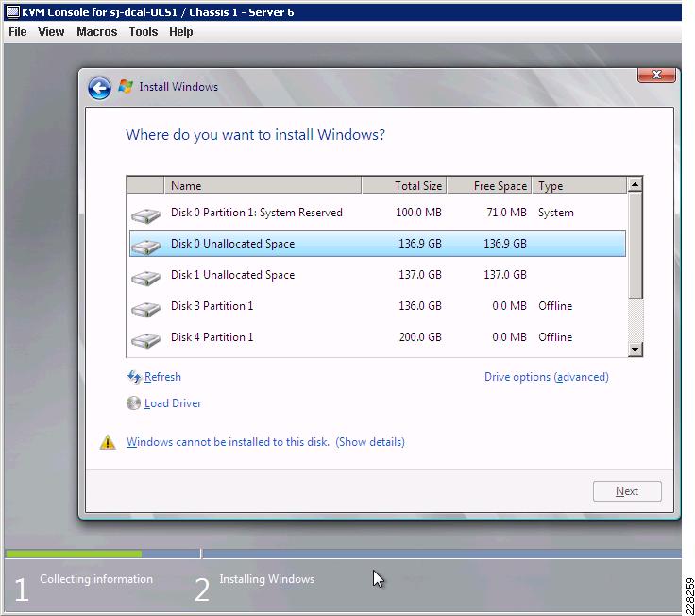Select the Disk 1 Unallocated Space row
This screenshot has height=616, width=695.
coord(378,275)
